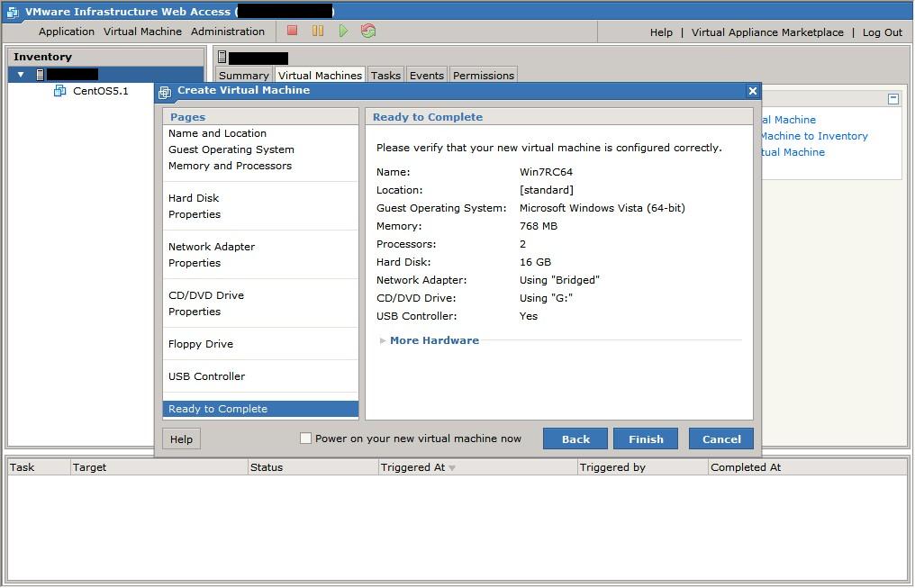Click the Completed At column header
The width and height of the screenshot is (915, 588).
click(808, 467)
